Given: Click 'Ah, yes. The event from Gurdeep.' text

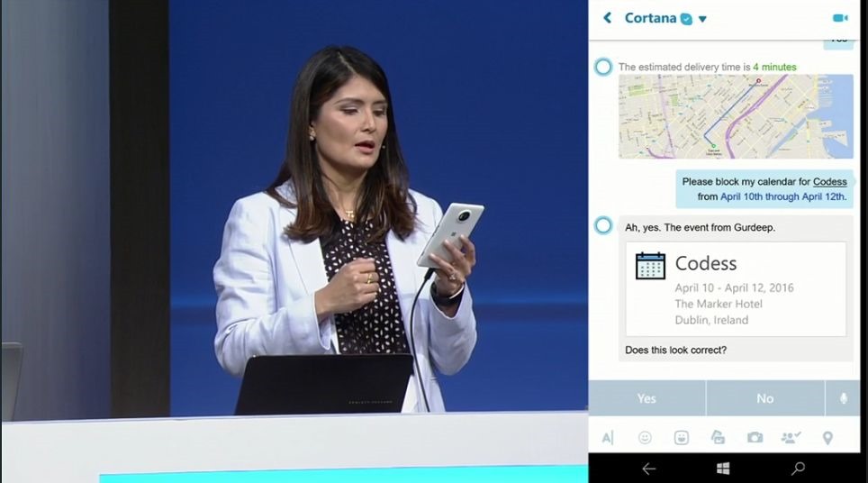Looking at the screenshot, I should coord(700,228).
